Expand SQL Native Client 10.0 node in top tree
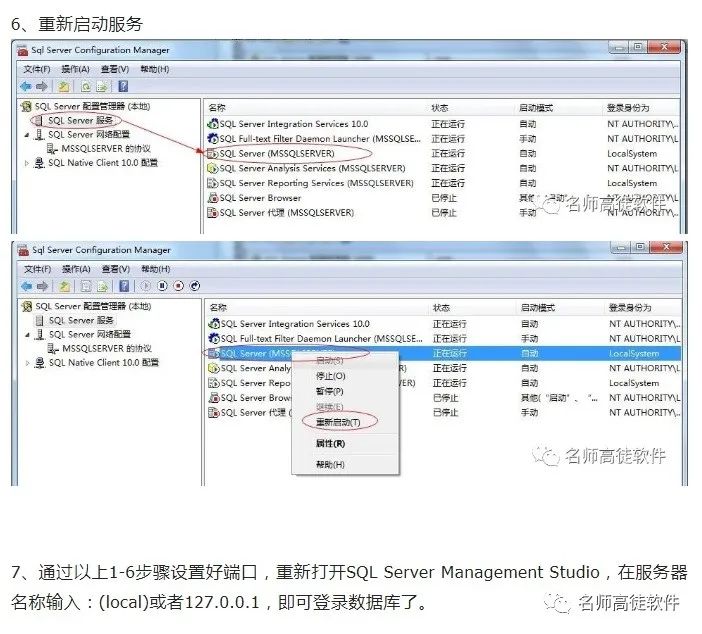 [27, 163]
